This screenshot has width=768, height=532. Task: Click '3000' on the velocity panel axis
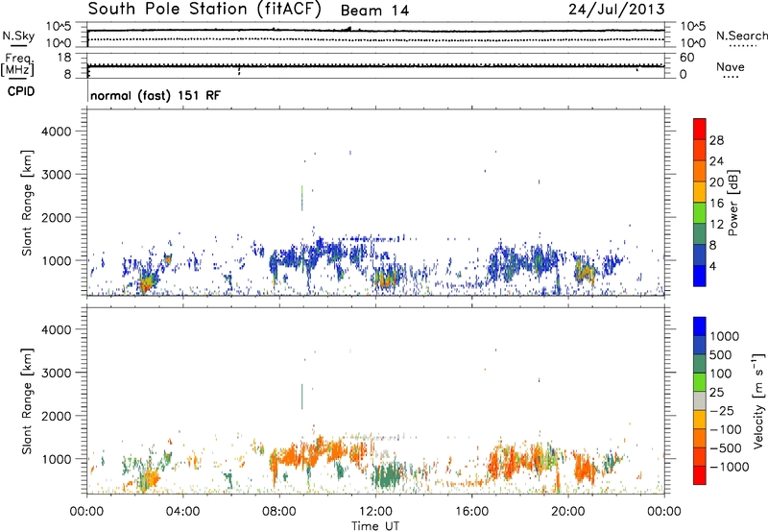tap(57, 373)
